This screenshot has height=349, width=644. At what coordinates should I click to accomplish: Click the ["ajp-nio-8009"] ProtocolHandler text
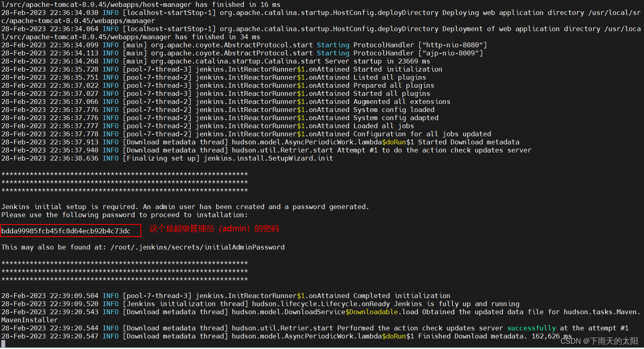point(451,53)
